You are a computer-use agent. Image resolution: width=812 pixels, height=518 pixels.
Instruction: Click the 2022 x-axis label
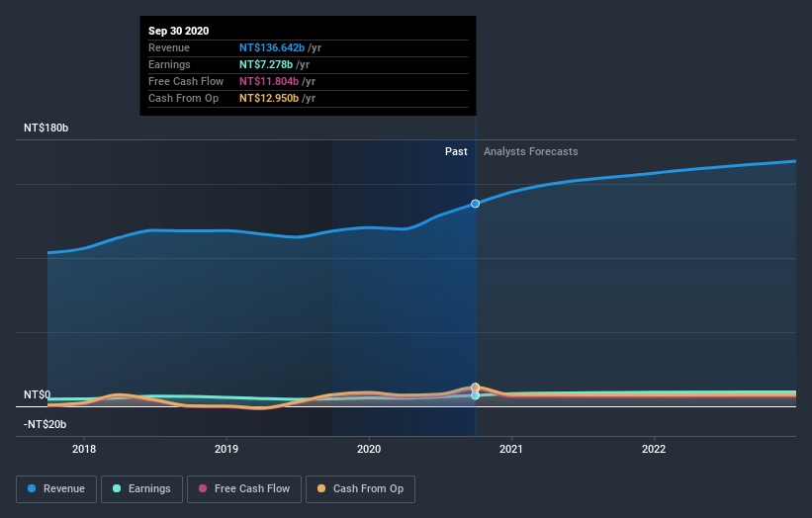[654, 449]
